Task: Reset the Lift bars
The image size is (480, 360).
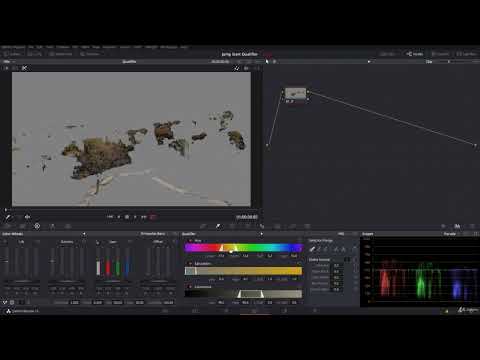Action: tap(37, 241)
